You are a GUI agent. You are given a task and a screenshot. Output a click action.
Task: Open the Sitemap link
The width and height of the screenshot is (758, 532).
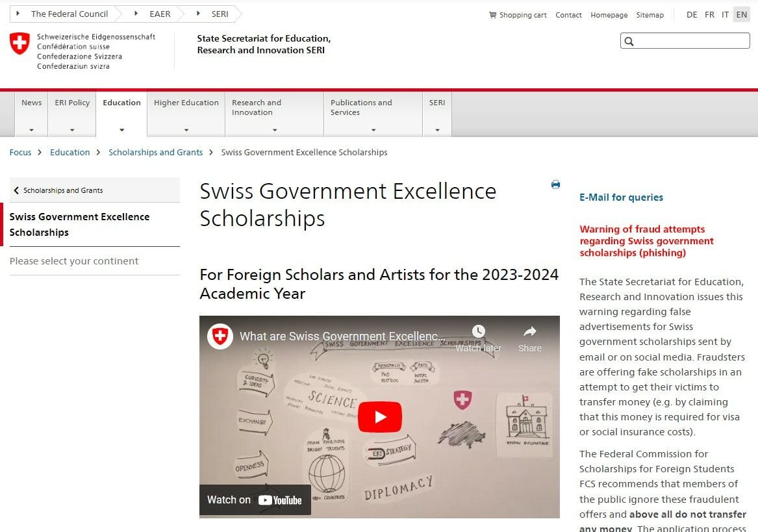(650, 15)
